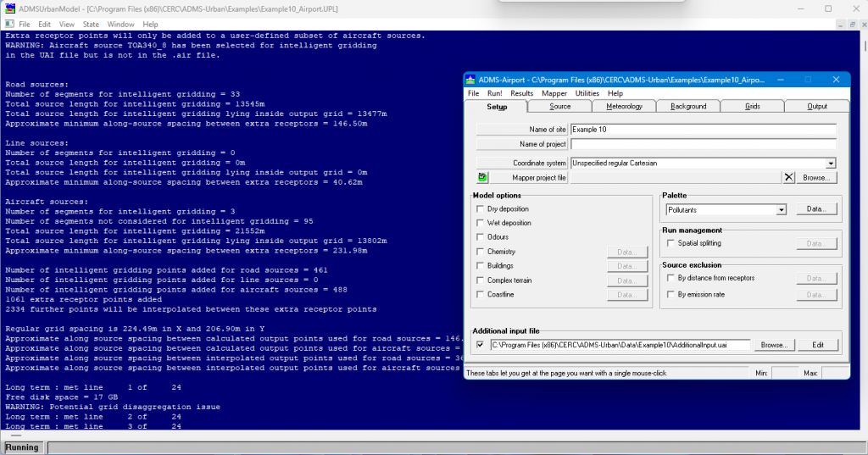Click the document icon left of File menu
The image size is (868, 455).
pyautogui.click(x=9, y=25)
